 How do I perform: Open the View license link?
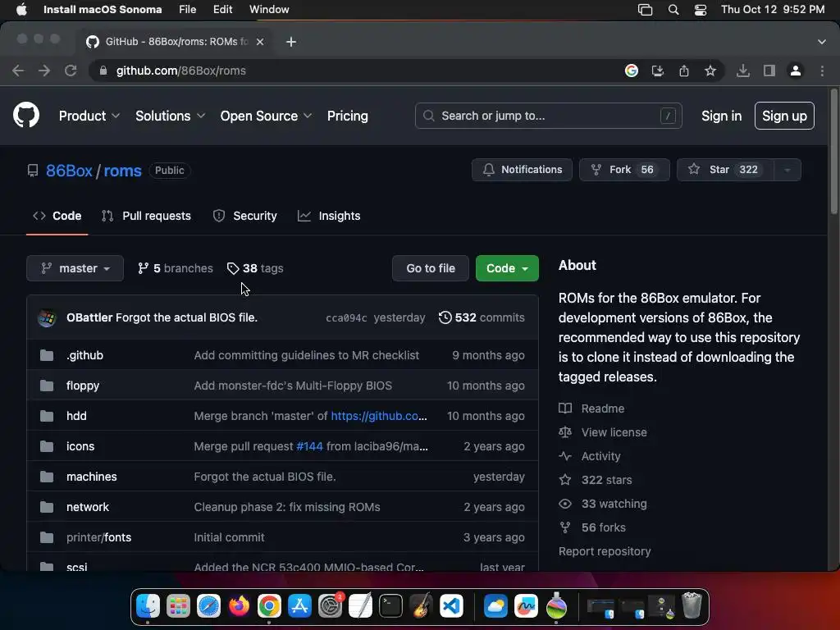click(x=603, y=432)
